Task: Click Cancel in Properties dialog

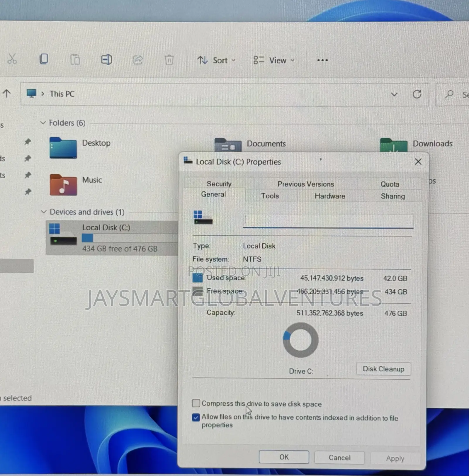Action: [339, 458]
